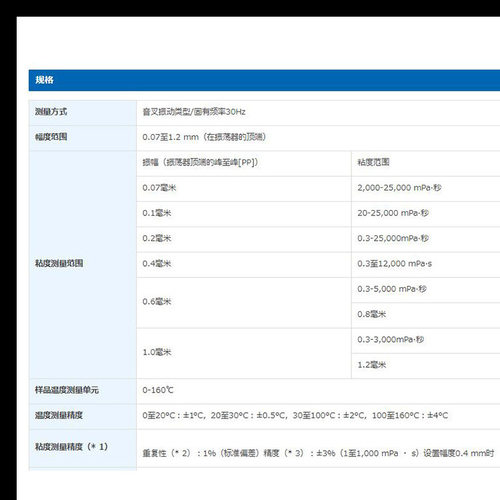Click the 0至20°C temperature accuracy value

pyautogui.click(x=295, y=415)
